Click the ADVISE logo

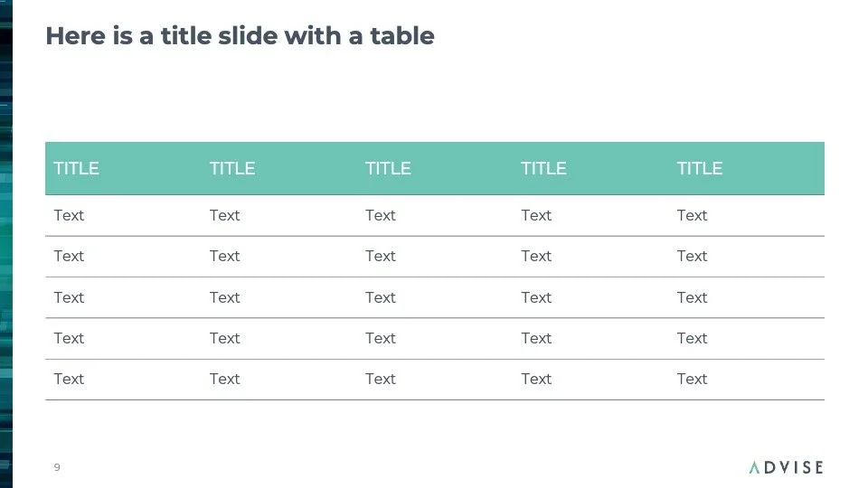coord(786,467)
